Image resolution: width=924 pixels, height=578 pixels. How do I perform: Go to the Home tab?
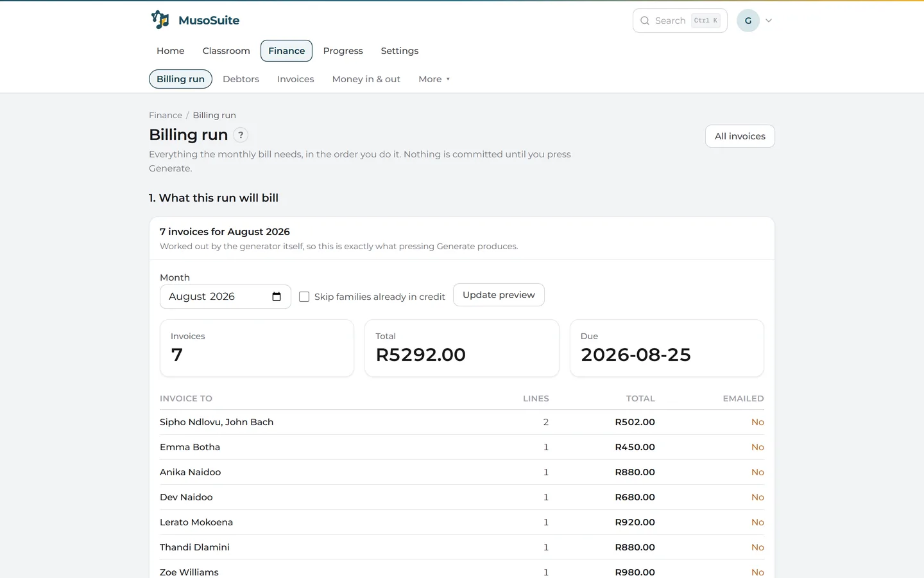click(171, 51)
